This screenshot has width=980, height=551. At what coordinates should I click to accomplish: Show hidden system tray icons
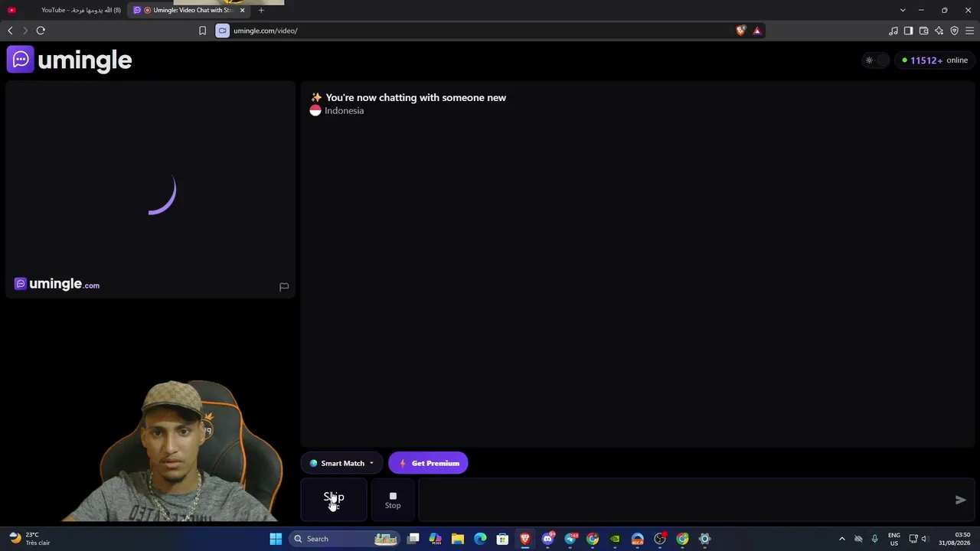[842, 539]
